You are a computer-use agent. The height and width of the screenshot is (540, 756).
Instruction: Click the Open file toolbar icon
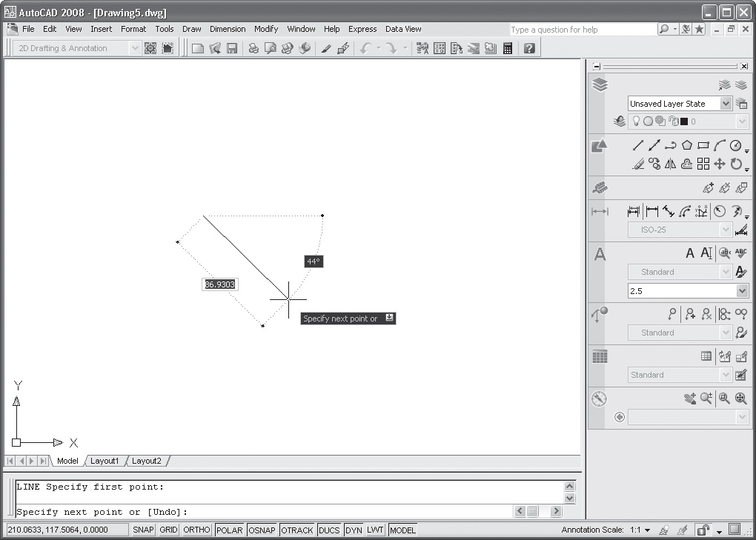tap(215, 48)
